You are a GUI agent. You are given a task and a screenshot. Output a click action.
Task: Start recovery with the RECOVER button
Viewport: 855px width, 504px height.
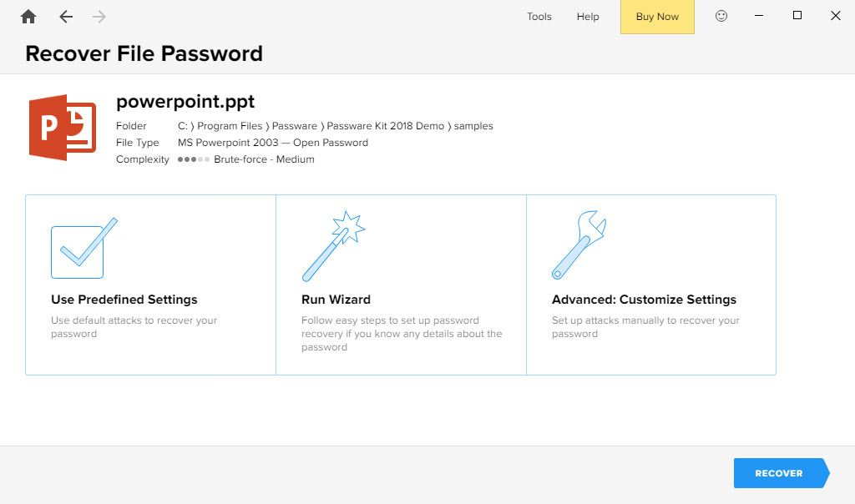(779, 473)
